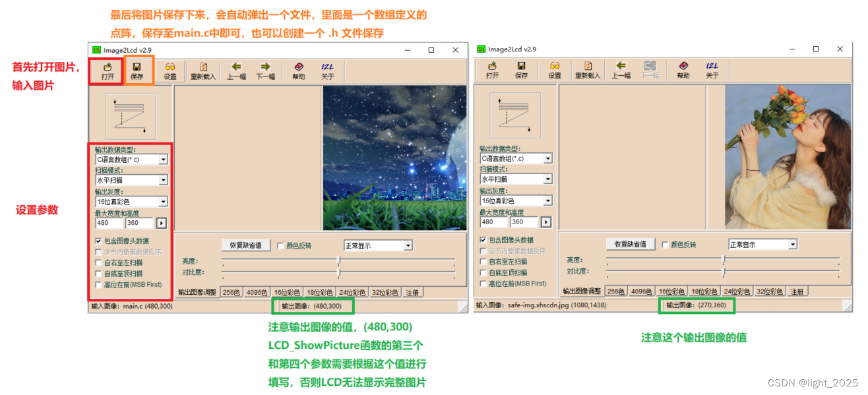This screenshot has height=395, width=868.
Task: Go to 上一幅 in left window toolbar
Action: (237, 71)
